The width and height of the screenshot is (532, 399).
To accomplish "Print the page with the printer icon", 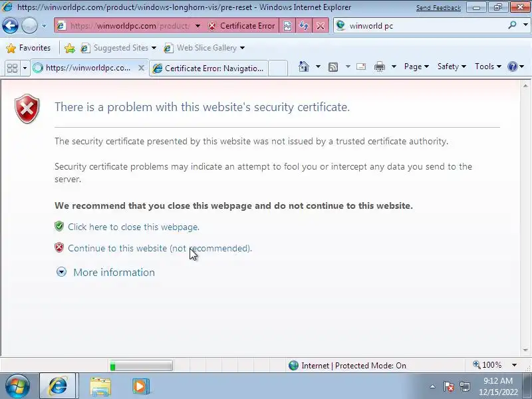I will pos(379,66).
